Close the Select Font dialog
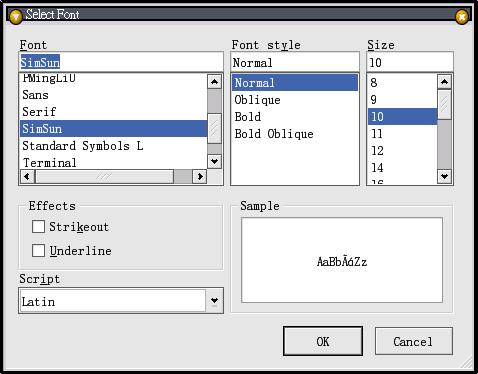This screenshot has width=478, height=374. (462, 16)
